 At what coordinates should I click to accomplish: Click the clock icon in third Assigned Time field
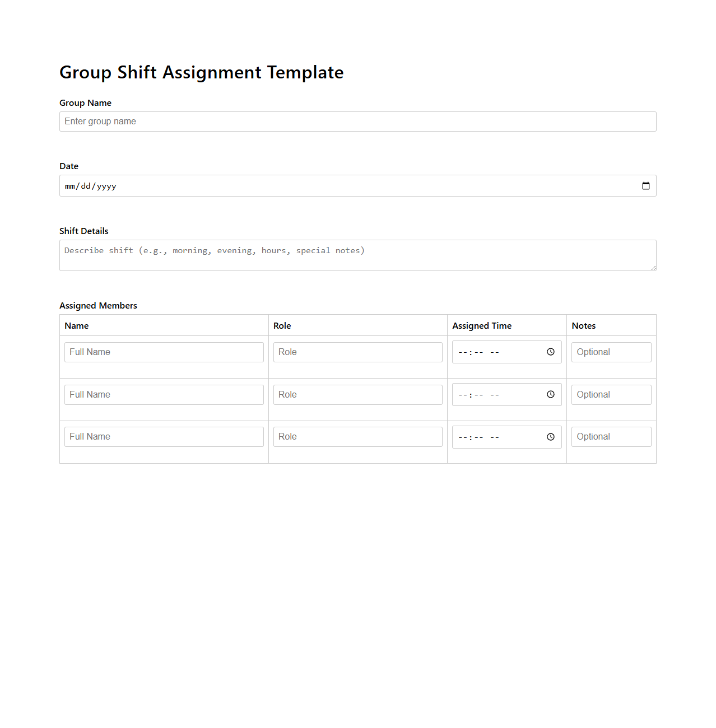[550, 437]
